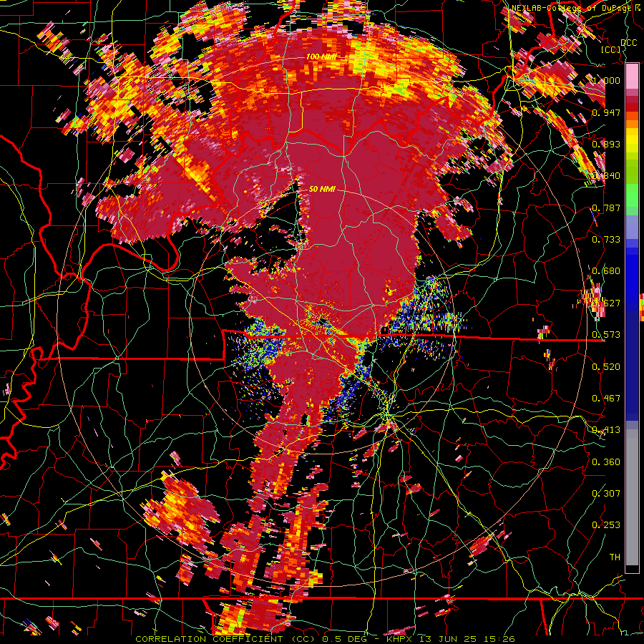Click the 0.360 scale value

pos(606,462)
